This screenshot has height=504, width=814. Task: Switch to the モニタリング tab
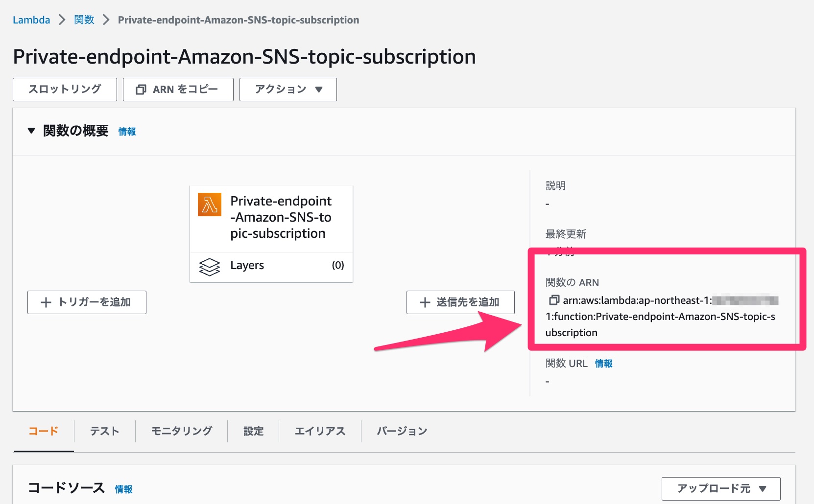point(181,431)
